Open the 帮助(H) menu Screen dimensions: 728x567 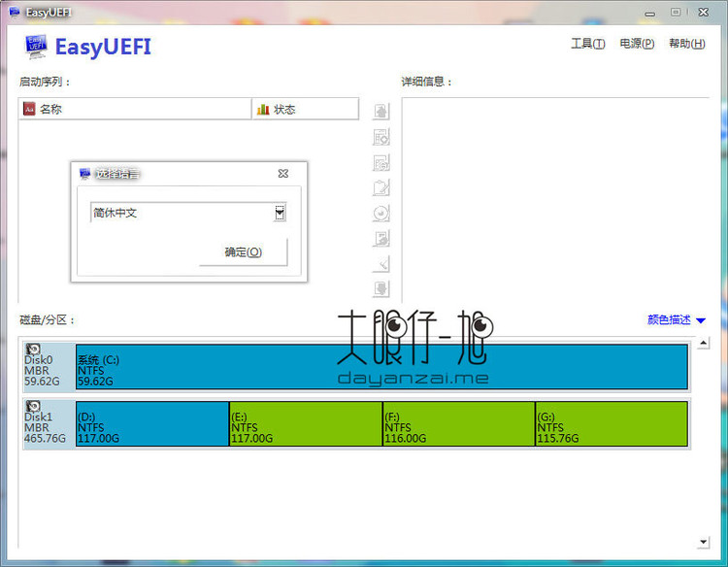click(686, 44)
